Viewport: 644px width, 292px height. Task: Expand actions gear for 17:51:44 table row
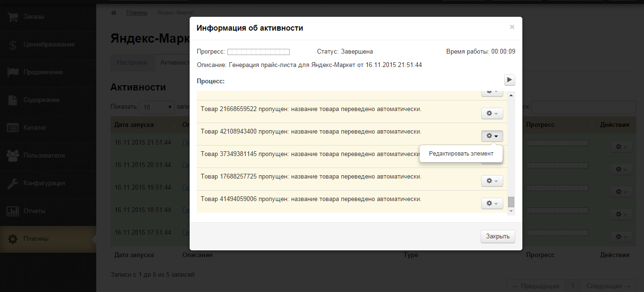pyautogui.click(x=621, y=237)
